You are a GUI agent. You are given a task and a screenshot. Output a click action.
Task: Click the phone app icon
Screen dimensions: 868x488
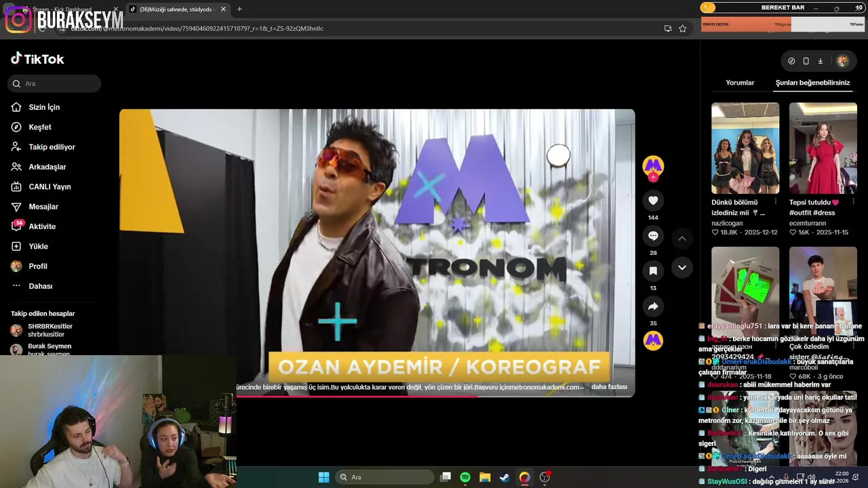click(x=806, y=61)
